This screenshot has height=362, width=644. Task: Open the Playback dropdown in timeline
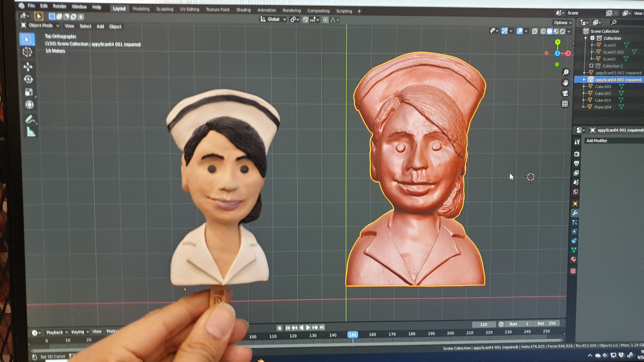[57, 332]
